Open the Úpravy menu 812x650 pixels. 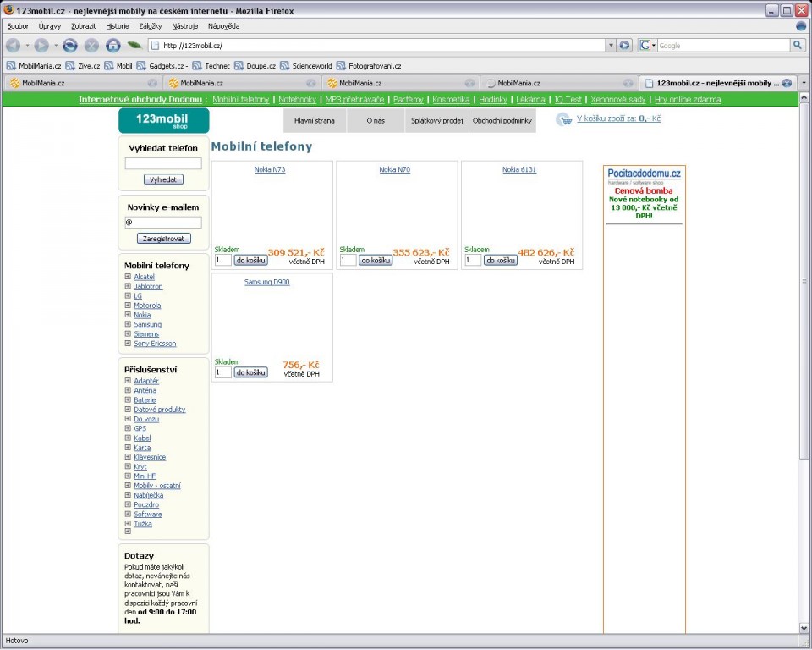[x=50, y=26]
